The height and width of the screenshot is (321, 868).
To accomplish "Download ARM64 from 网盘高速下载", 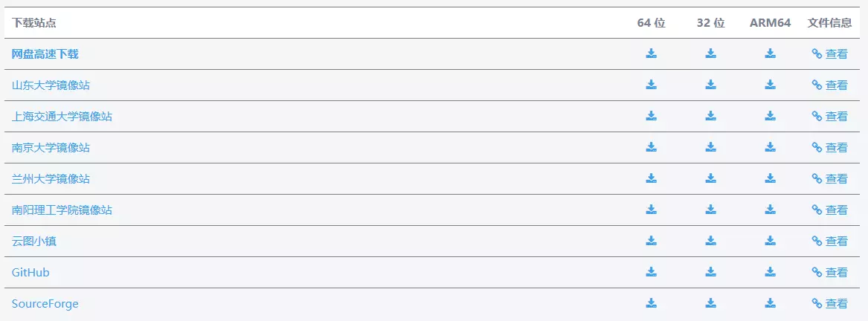I will coord(770,53).
